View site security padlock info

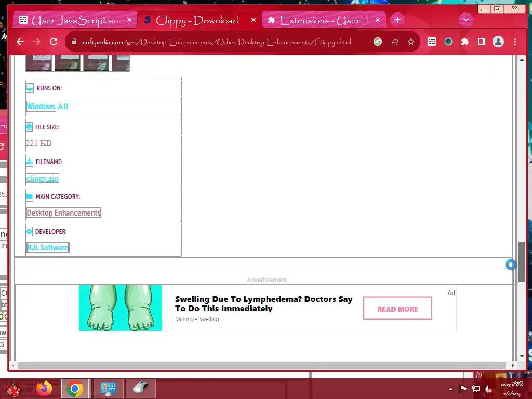pos(74,42)
